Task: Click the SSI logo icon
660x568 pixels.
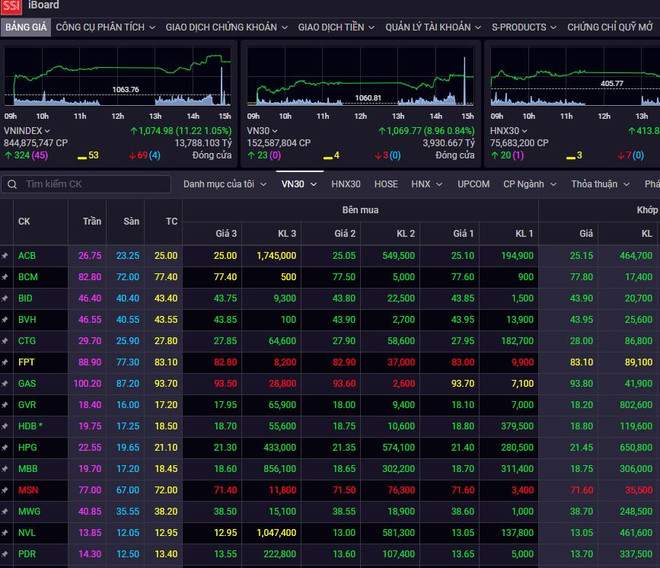Action: coord(11,6)
